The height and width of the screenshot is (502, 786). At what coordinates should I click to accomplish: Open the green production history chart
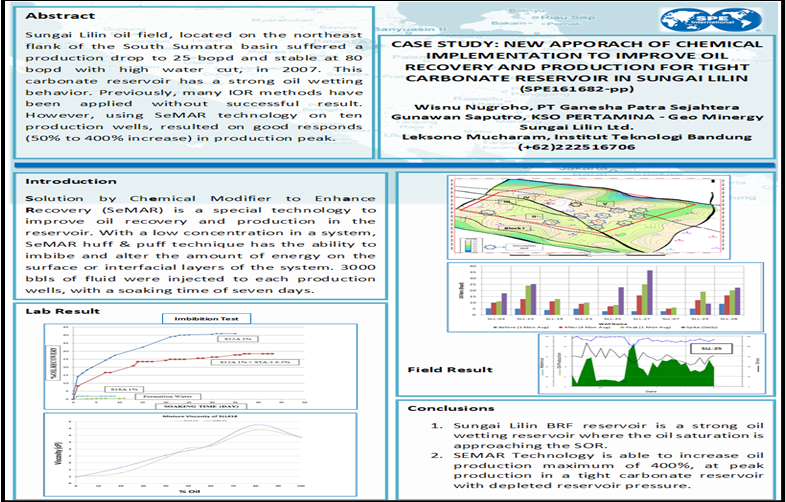[650, 365]
